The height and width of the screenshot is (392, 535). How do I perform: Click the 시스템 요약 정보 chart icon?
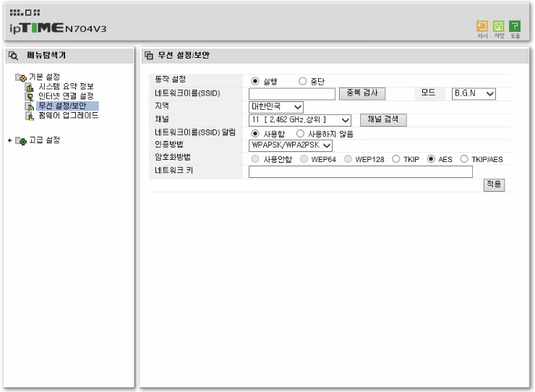[30, 87]
